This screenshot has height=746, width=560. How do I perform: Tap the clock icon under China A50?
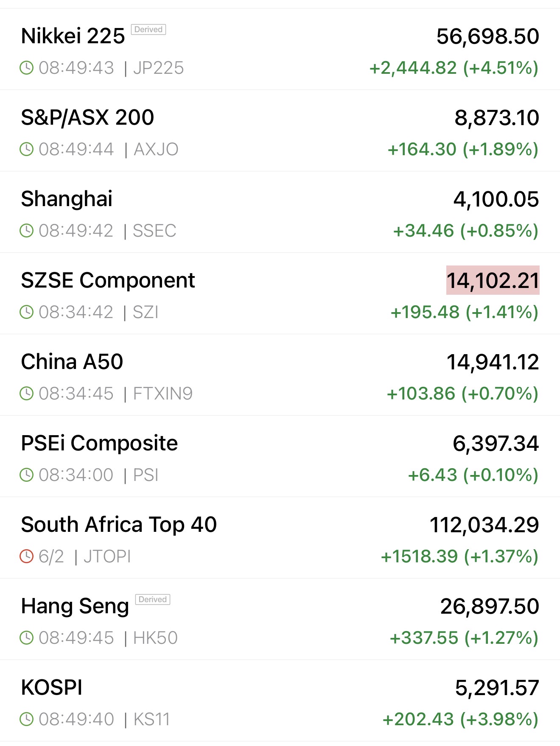[26, 394]
